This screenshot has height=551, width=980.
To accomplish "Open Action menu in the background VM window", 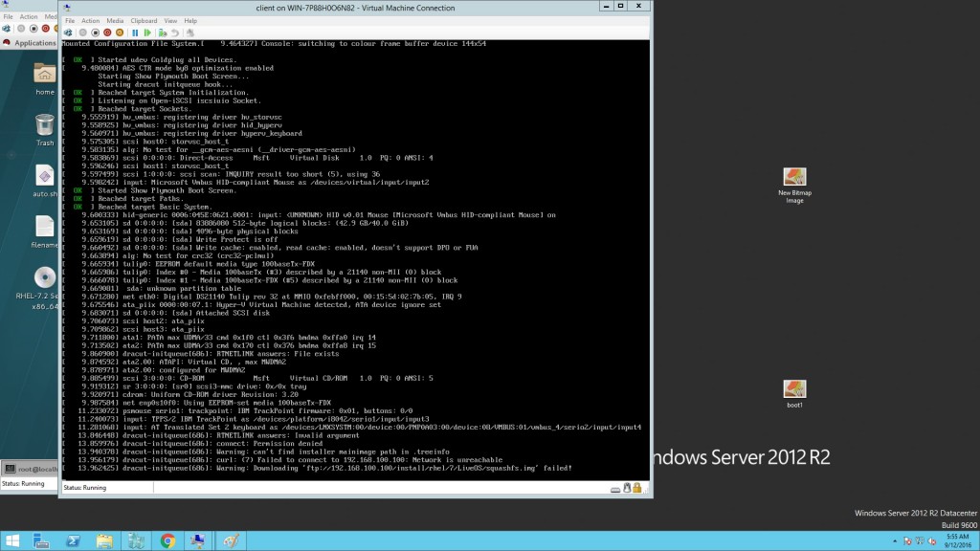I will (29, 17).
